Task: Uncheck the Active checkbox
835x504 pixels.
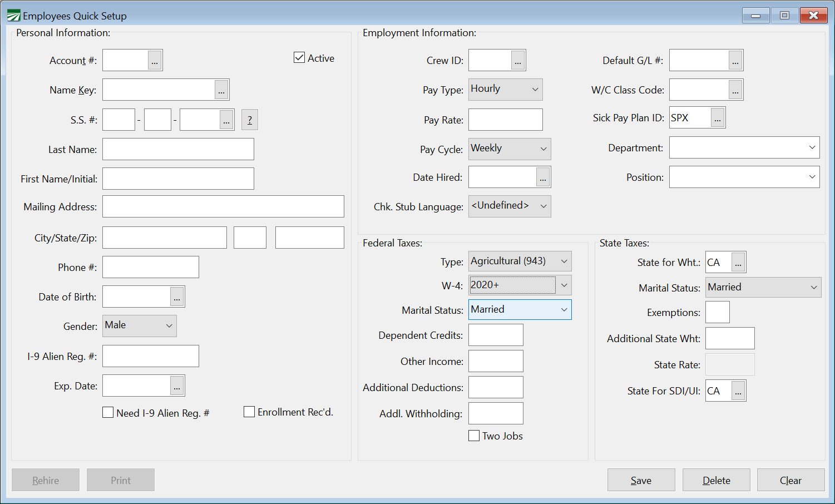Action: [x=299, y=57]
